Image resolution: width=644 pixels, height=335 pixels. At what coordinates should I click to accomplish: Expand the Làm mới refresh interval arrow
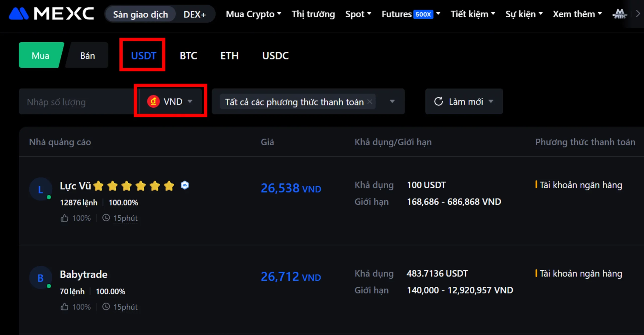pos(491,102)
